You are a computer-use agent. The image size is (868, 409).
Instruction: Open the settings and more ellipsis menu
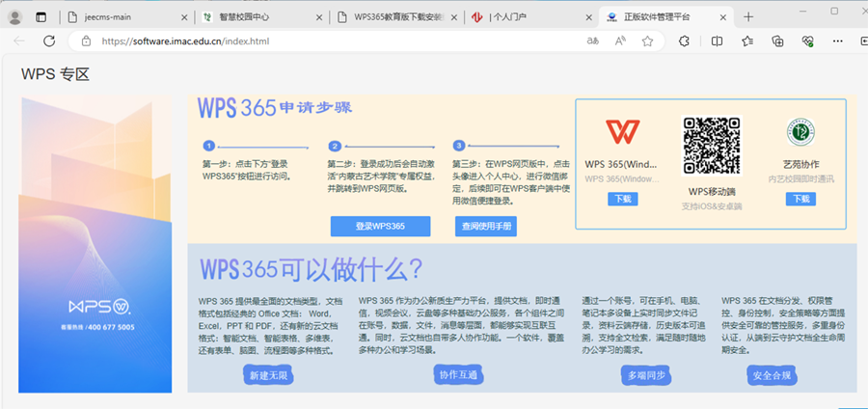pyautogui.click(x=838, y=41)
